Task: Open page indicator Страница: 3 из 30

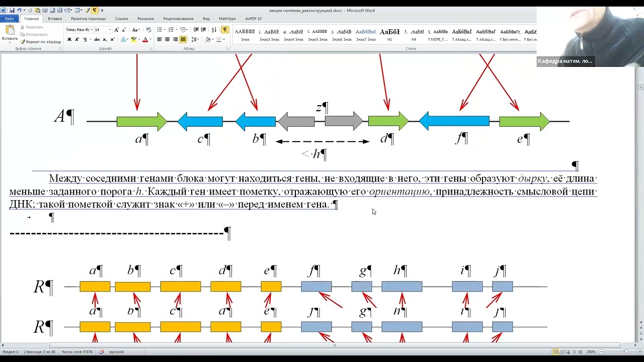Action: point(39,352)
